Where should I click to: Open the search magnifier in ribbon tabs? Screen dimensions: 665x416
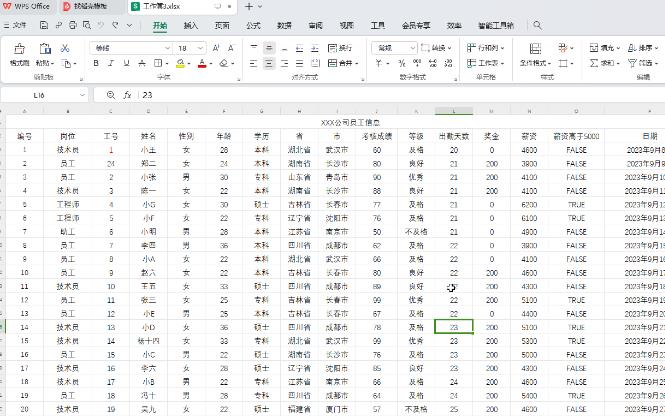click(537, 25)
